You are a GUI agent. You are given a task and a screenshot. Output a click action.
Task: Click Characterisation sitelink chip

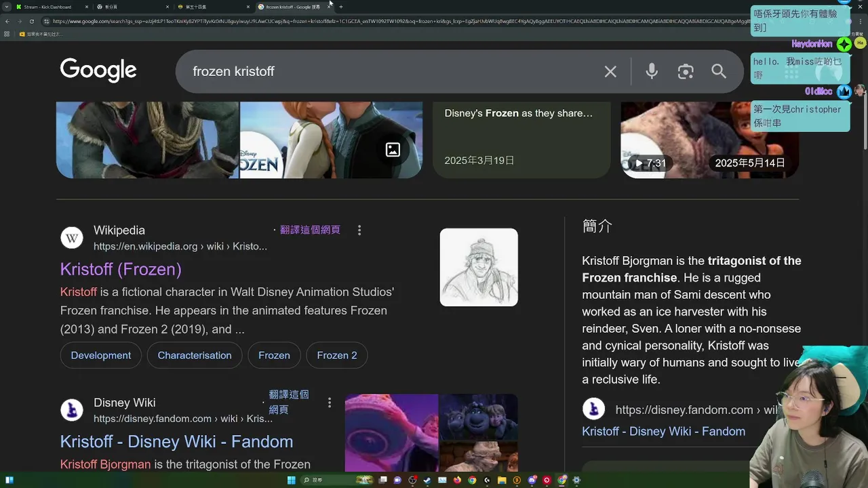(x=195, y=355)
